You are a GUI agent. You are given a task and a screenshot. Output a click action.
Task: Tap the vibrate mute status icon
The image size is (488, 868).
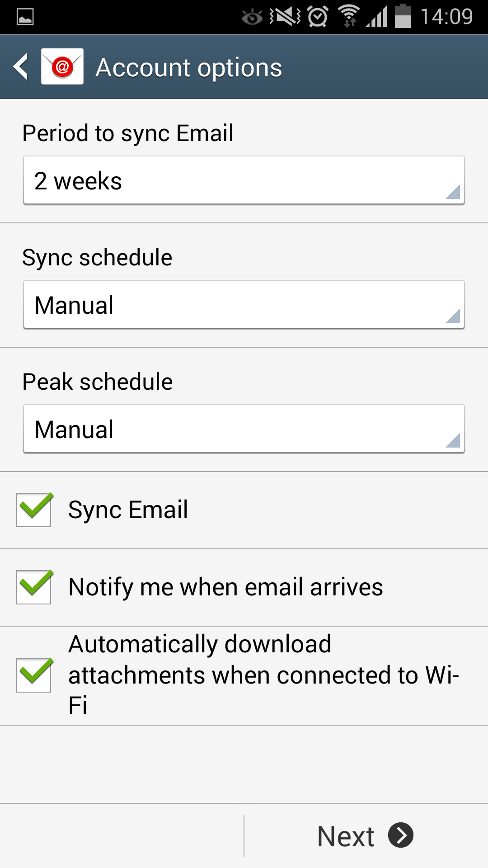(285, 17)
